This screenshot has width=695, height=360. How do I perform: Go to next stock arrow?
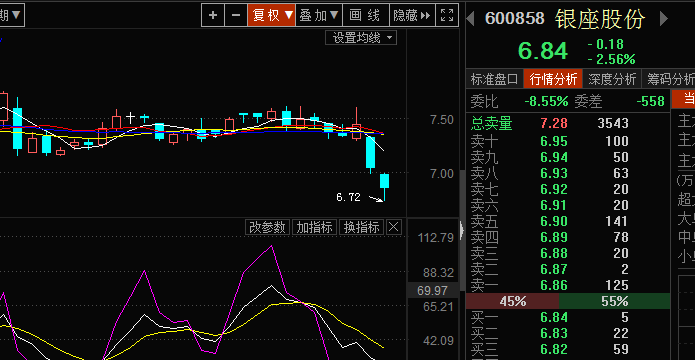(x=664, y=19)
